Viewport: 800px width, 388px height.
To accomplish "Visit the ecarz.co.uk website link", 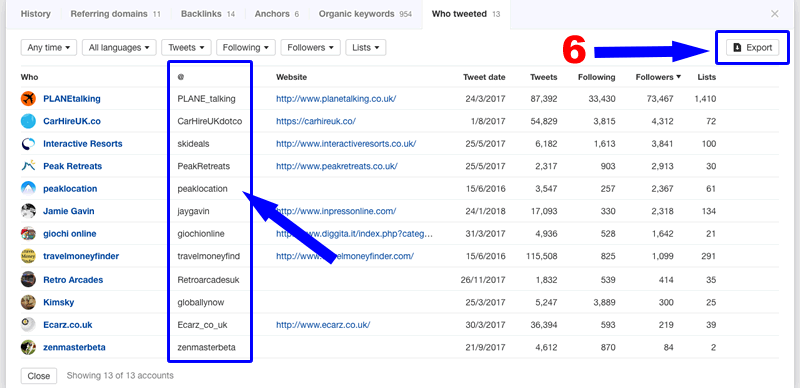I will click(x=323, y=325).
